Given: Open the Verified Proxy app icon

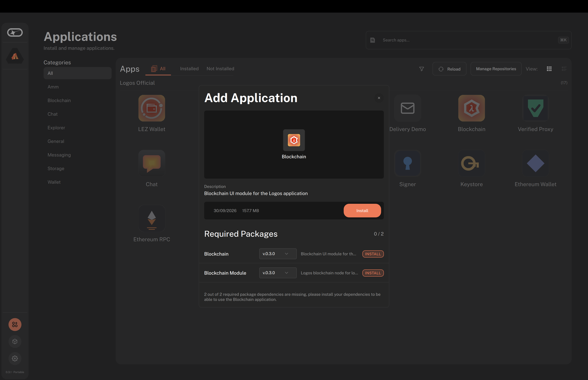Looking at the screenshot, I should pos(536,108).
